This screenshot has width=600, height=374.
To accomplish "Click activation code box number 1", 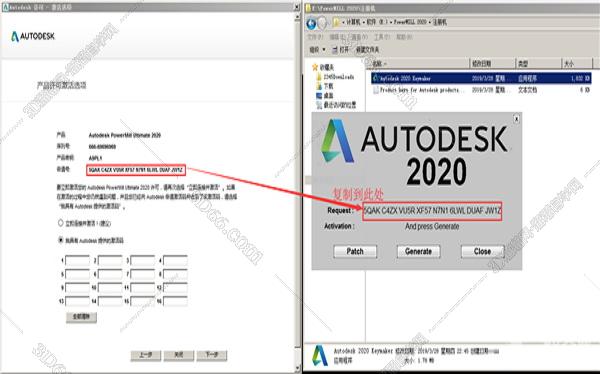I will coord(77,261).
